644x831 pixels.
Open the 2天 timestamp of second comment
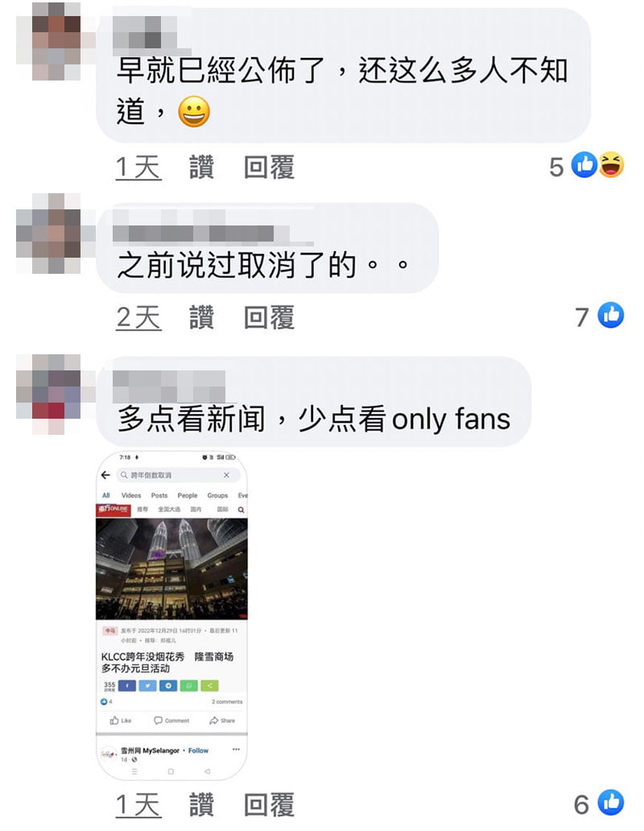coord(138,317)
